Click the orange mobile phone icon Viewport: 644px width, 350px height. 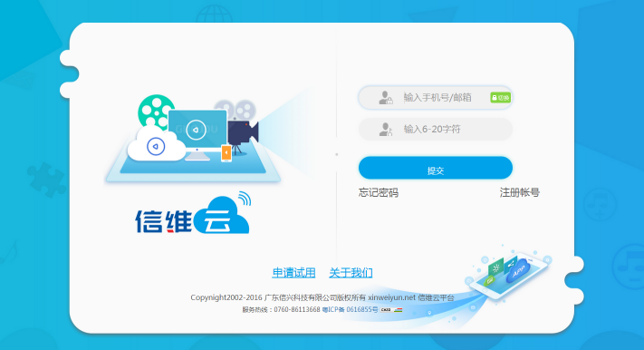(226, 153)
